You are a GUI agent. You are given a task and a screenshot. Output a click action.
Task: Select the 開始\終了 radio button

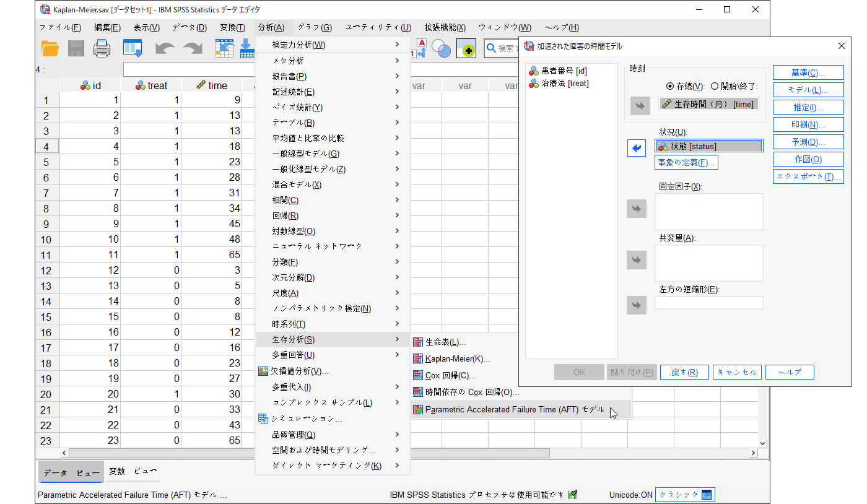pyautogui.click(x=714, y=87)
